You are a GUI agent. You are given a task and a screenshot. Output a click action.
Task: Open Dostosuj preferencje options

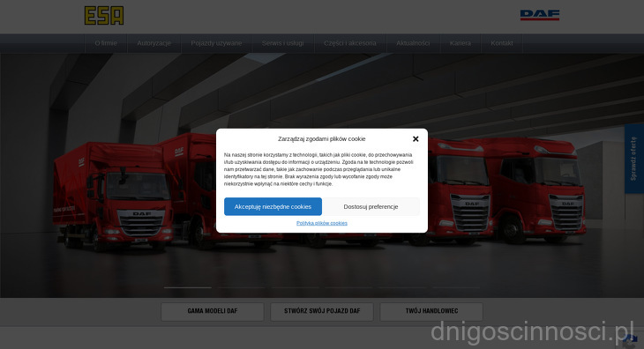pyautogui.click(x=371, y=207)
